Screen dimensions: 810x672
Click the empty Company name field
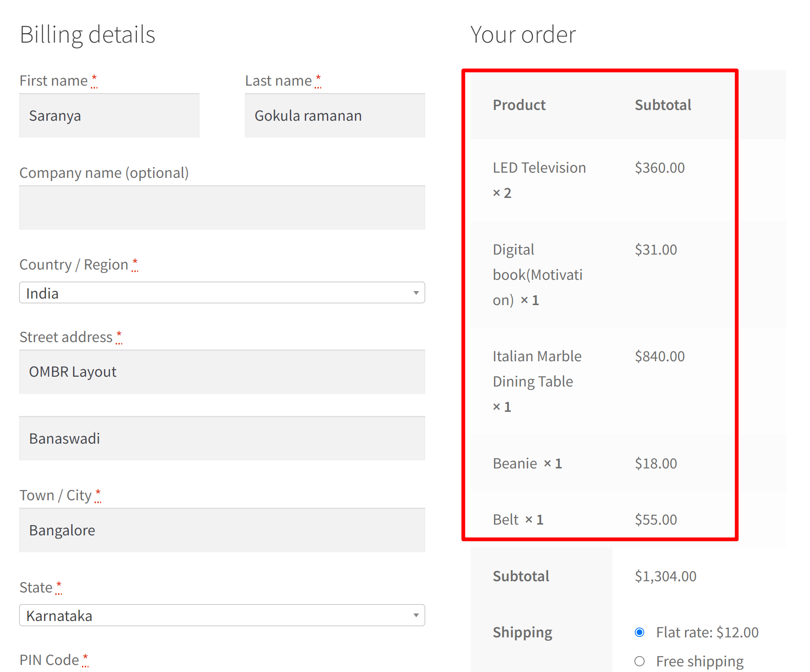coord(221,208)
